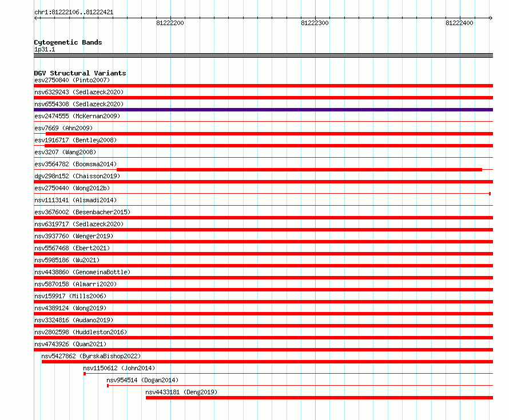The image size is (509, 420).
Task: Open nsv159917 (Mills2006) variant label
Action: (x=70, y=296)
